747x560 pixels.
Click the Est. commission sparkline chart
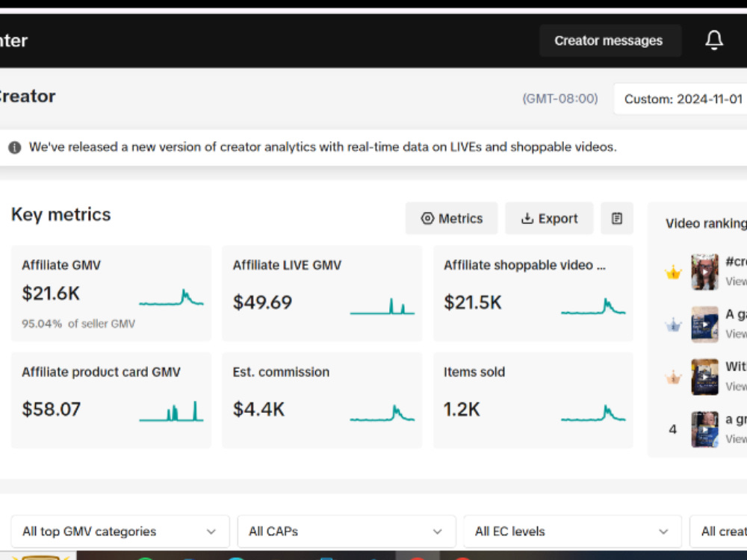click(382, 413)
